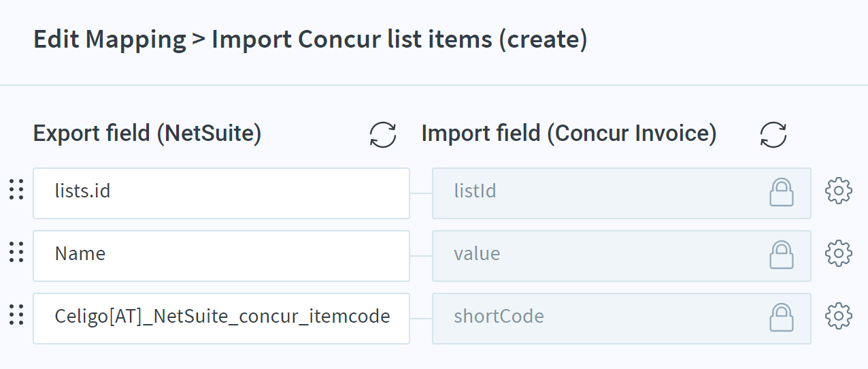Click the locked listId import field

[x=622, y=193]
